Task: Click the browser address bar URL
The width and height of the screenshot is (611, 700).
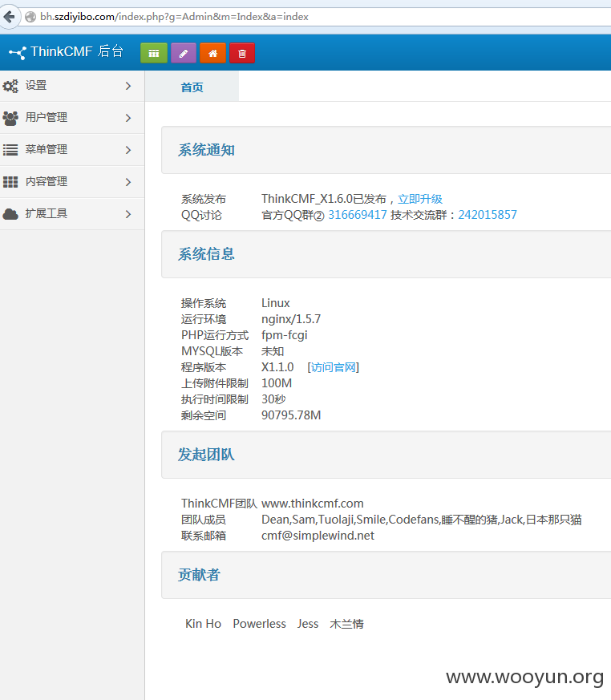Action: point(174,17)
